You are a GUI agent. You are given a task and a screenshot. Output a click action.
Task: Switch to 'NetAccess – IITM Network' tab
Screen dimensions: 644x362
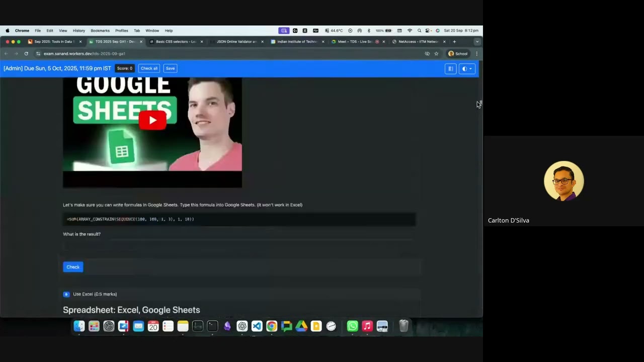(x=418, y=42)
